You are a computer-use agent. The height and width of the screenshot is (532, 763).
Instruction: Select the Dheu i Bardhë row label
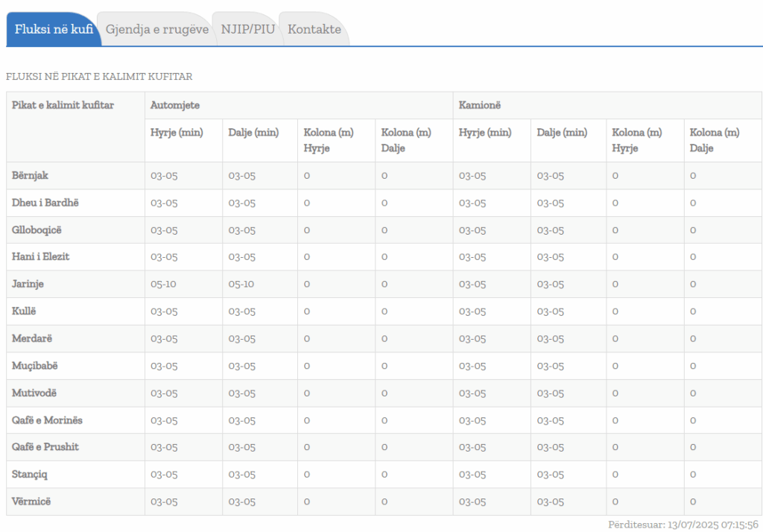(45, 203)
